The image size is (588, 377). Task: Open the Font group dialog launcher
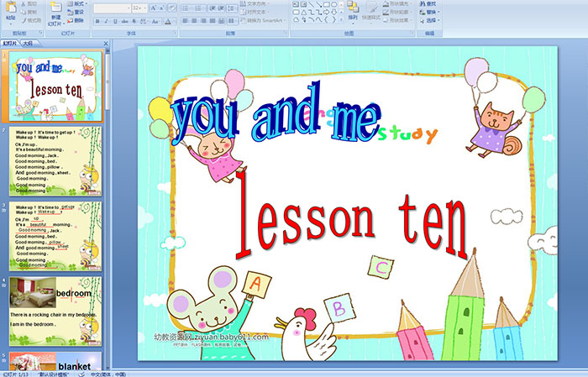coord(175,33)
